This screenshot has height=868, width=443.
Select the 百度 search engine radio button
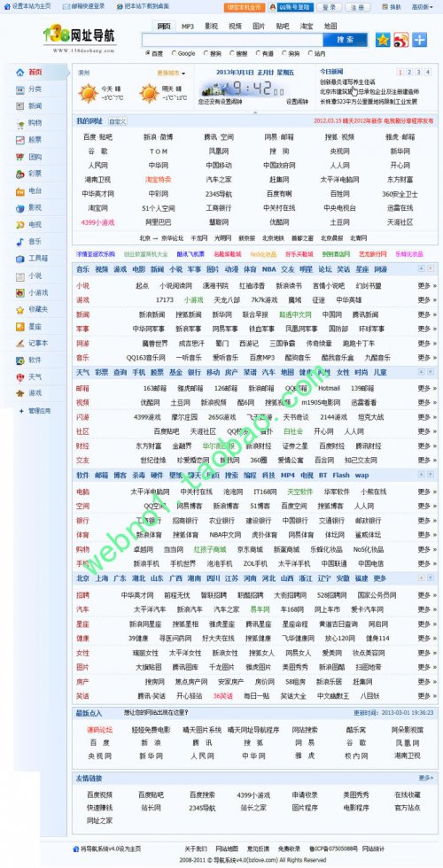tap(148, 54)
